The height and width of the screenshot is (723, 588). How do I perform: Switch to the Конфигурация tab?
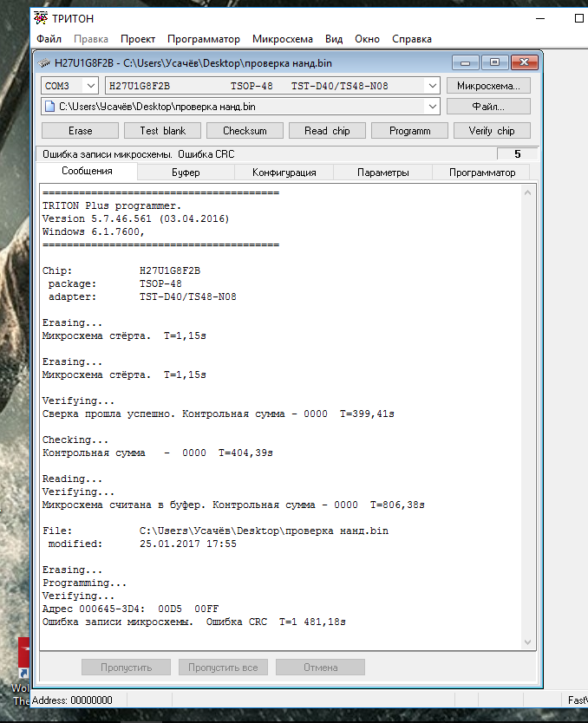coord(284,173)
